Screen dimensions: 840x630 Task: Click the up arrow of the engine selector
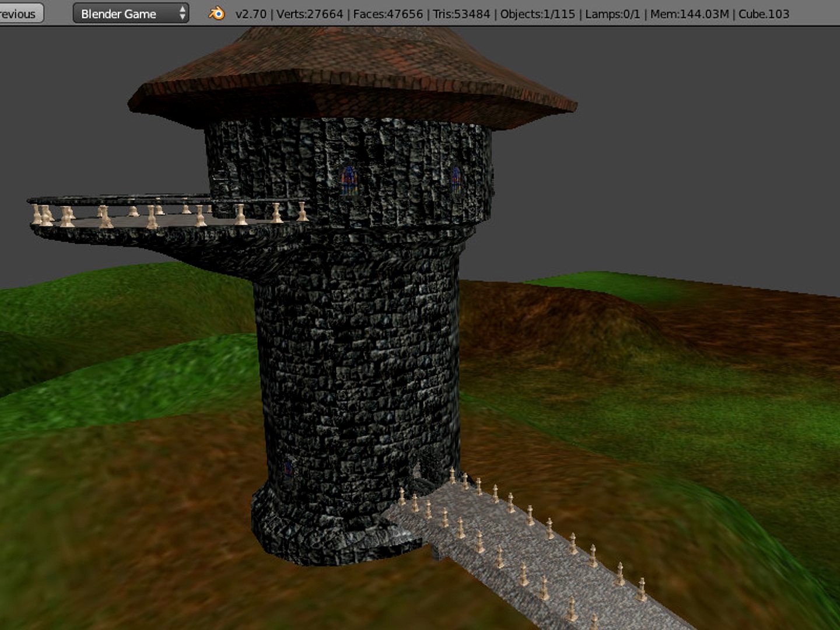click(183, 9)
